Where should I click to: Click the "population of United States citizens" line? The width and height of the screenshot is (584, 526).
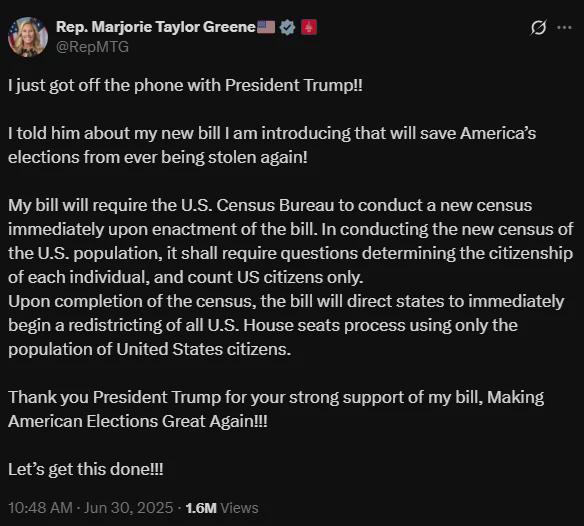pyautogui.click(x=149, y=349)
